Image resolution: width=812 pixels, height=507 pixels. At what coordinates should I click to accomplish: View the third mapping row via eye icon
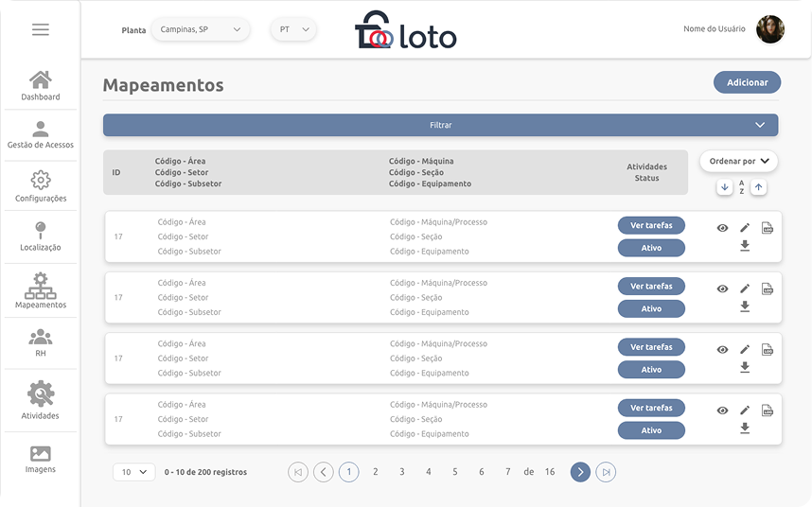point(722,350)
